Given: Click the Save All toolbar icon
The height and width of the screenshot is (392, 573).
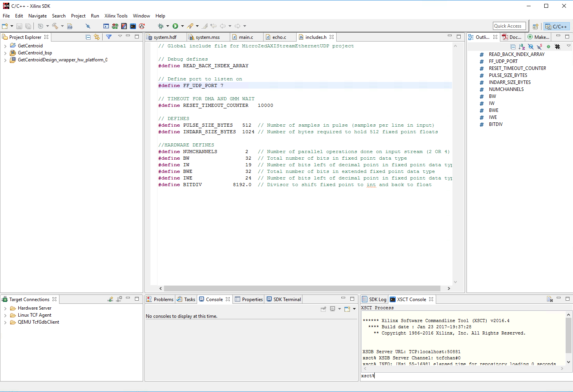Looking at the screenshot, I should tap(28, 26).
